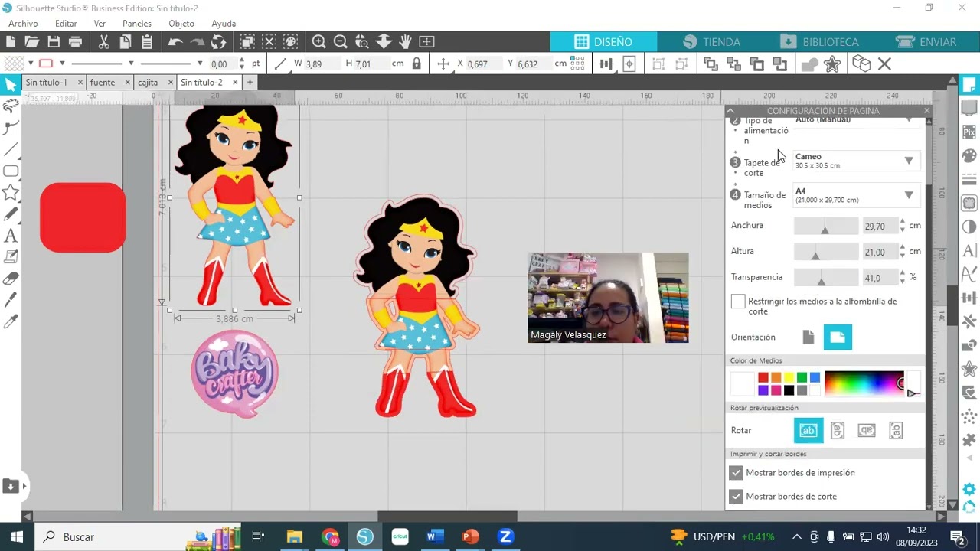Click the Zoom Out magnifier
The width and height of the screenshot is (980, 551).
pos(341,41)
